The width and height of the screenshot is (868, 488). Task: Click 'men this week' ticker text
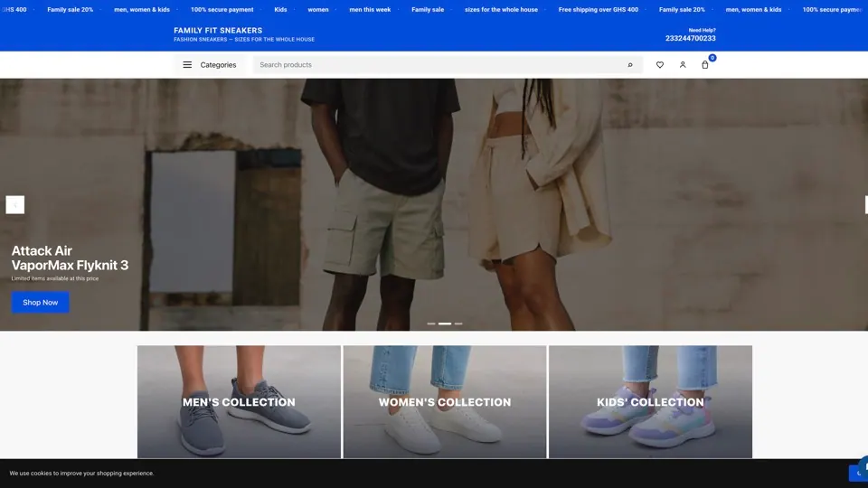tap(370, 9)
